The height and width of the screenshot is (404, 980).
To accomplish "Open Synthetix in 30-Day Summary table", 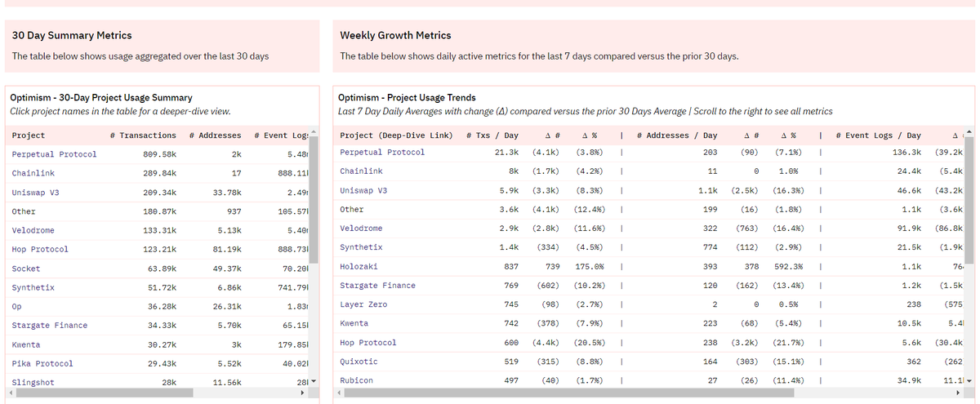I will tap(33, 288).
